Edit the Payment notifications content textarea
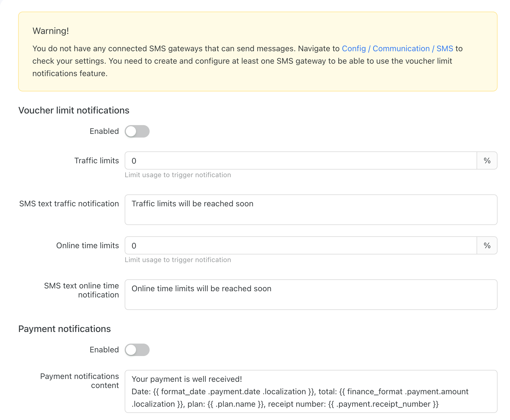Screen dimensions: 510x420 click(311, 391)
